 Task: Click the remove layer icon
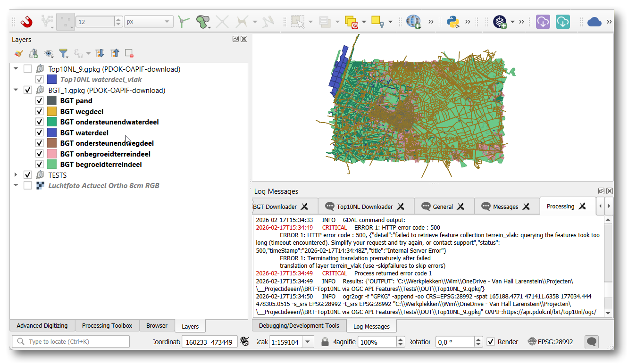(129, 53)
